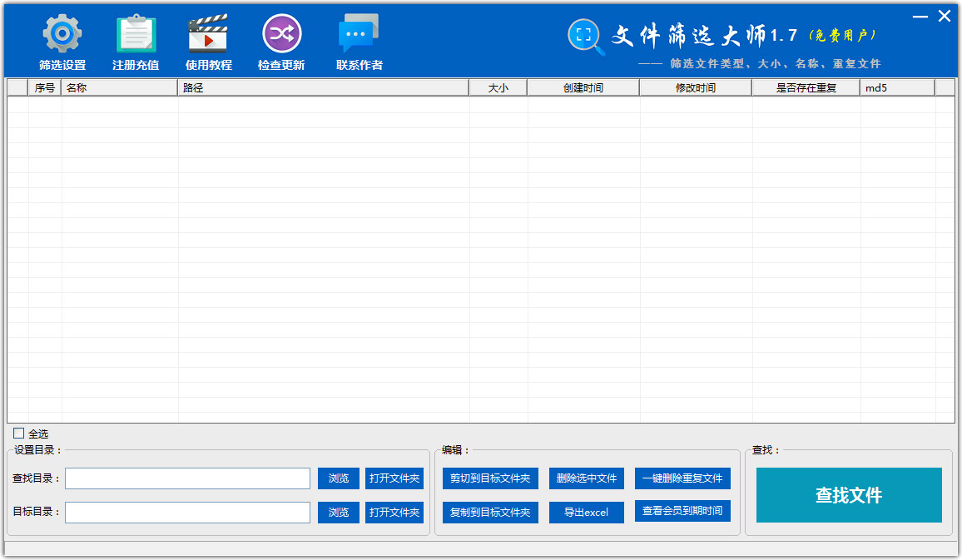The image size is (962, 560).
Task: Sort by 大小 column header
Action: coord(498,87)
